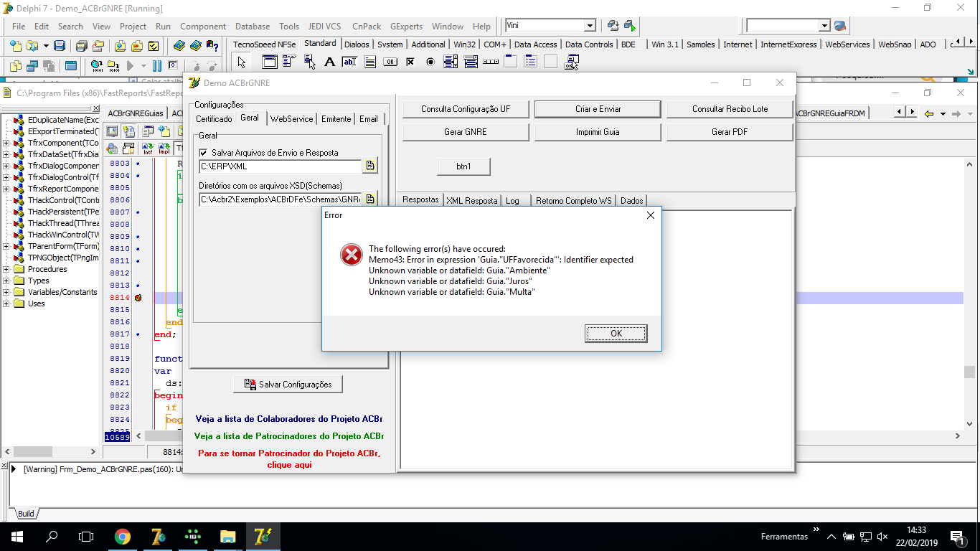Expand the TfrxComponent tree node
Image resolution: width=980 pixels, height=551 pixels.
[6, 143]
